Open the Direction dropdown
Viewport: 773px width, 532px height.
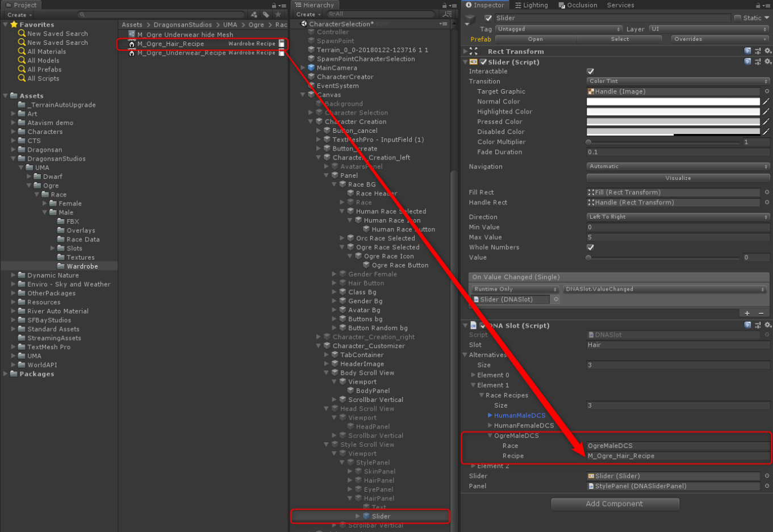(678, 217)
